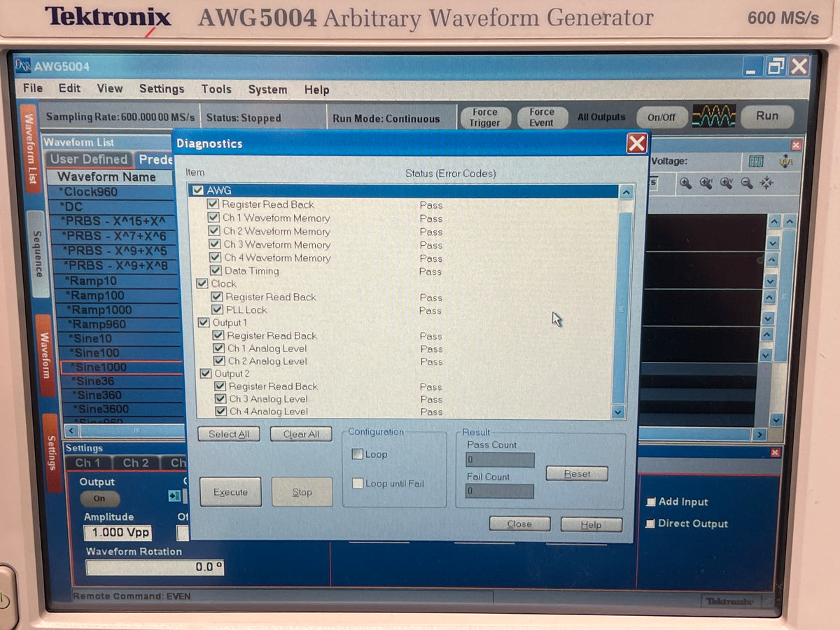Screen dimensions: 840x630
Task: Open the Settings menu
Action: [162, 89]
